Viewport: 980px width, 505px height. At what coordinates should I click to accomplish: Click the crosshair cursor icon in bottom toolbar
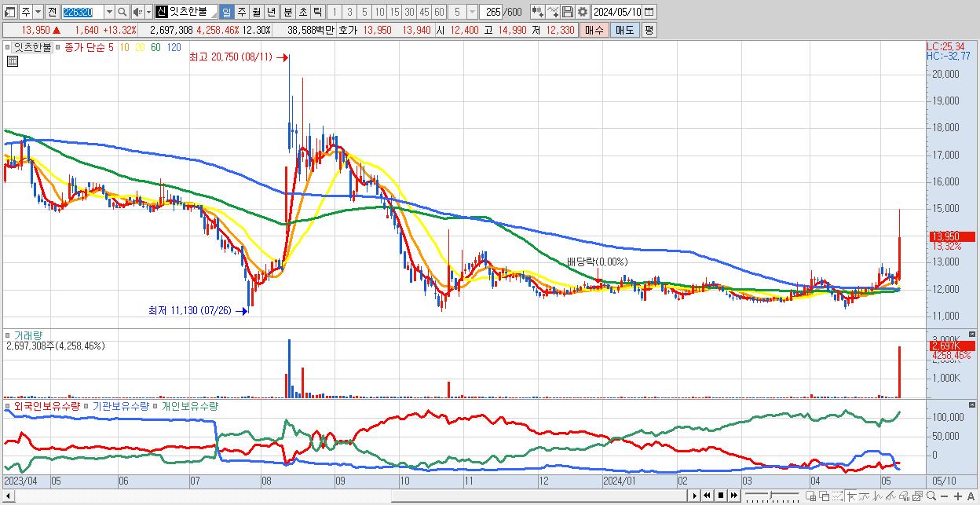(850, 496)
